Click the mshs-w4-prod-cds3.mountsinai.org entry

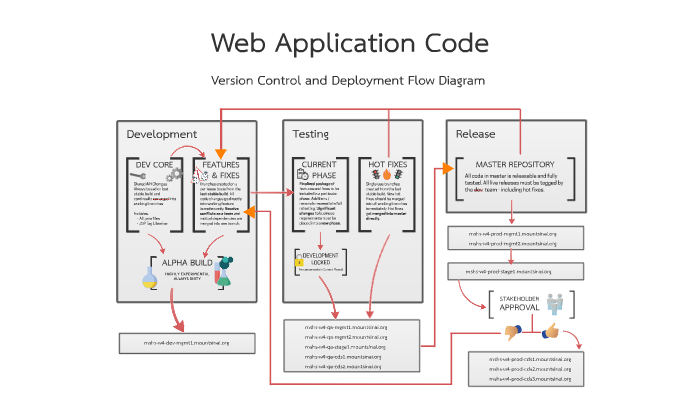click(x=530, y=379)
